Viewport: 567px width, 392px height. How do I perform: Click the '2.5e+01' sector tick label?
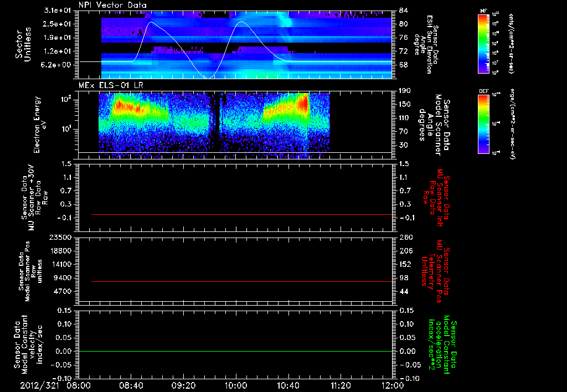[58, 24]
